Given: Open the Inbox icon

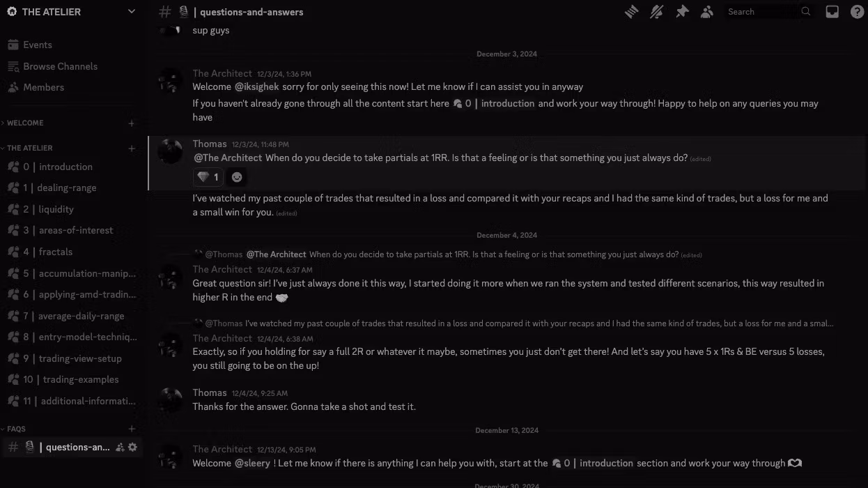Looking at the screenshot, I should (832, 12).
